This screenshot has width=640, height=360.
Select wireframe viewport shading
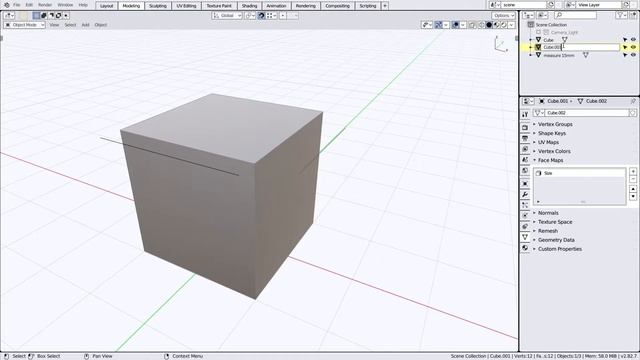482,25
